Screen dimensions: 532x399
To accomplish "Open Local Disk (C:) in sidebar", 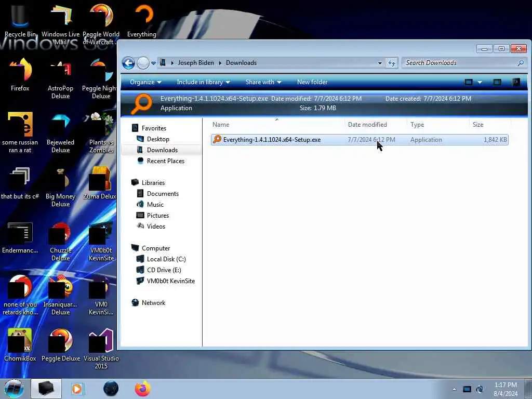I will (166, 259).
